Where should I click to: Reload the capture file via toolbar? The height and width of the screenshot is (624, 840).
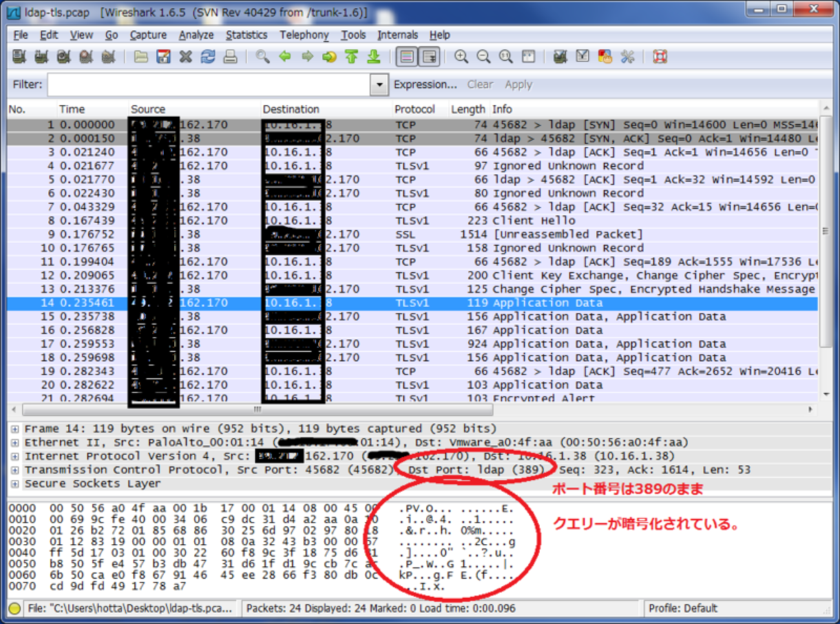tap(208, 57)
